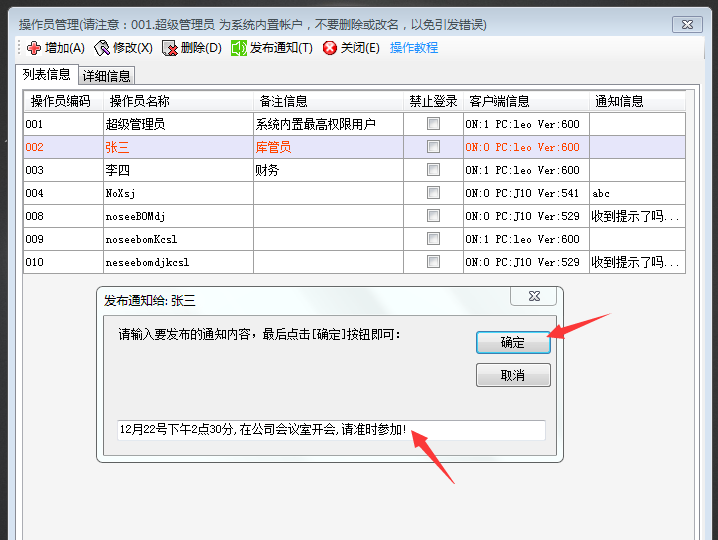The image size is (718, 540).
Task: Click the red plus Add (增加) icon
Action: point(33,48)
